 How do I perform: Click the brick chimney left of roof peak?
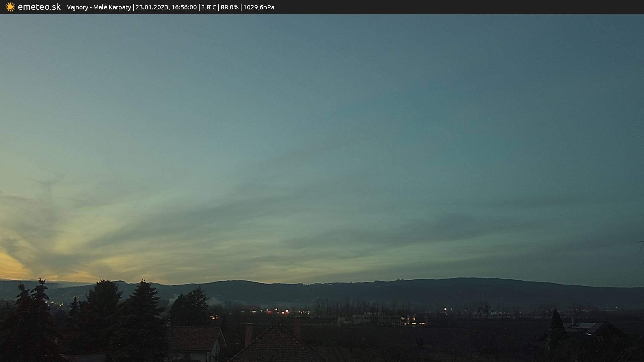coord(249,335)
